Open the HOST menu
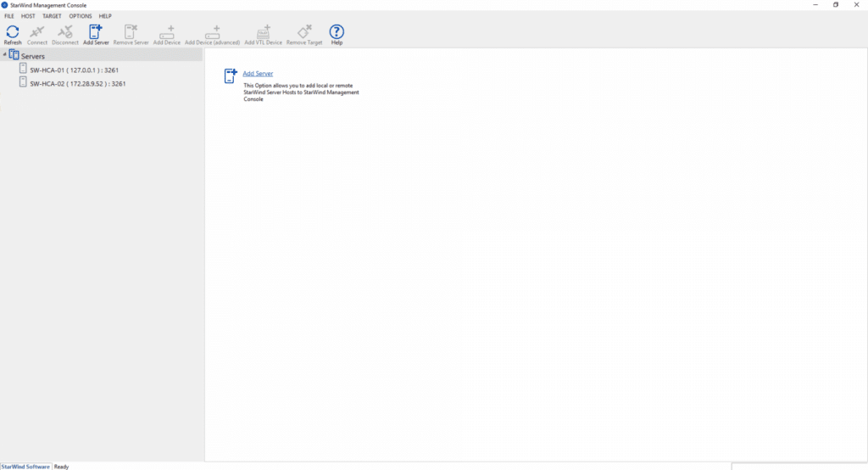 point(28,16)
